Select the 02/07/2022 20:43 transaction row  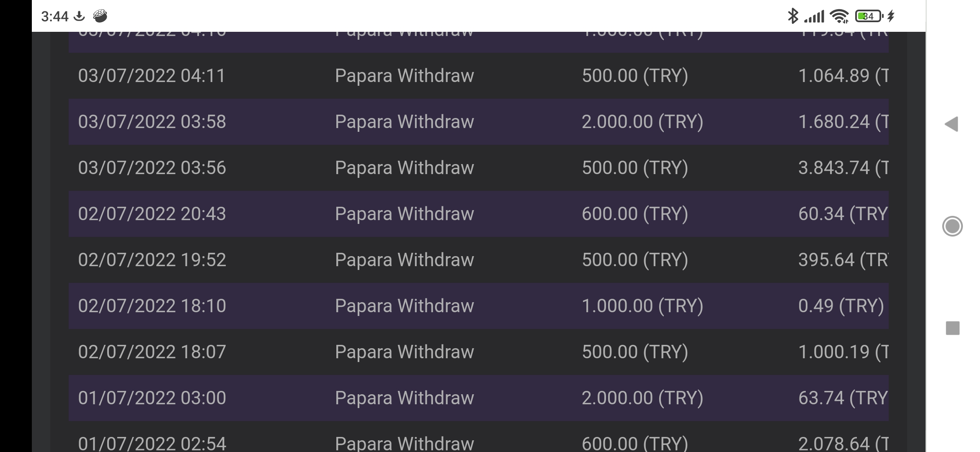click(x=479, y=214)
